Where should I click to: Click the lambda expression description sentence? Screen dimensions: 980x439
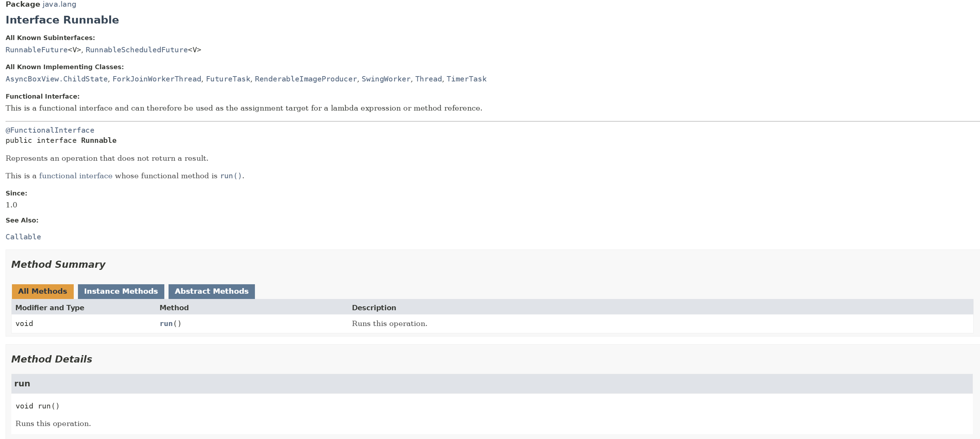pyautogui.click(x=244, y=108)
